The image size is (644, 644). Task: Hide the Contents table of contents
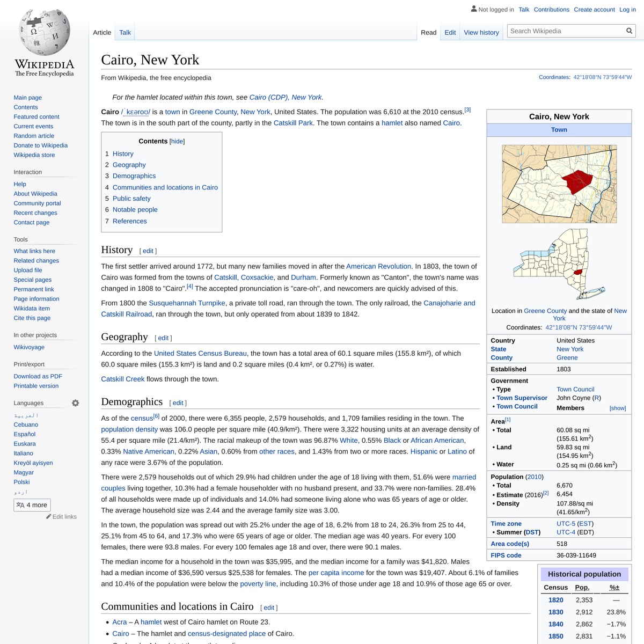click(x=177, y=141)
